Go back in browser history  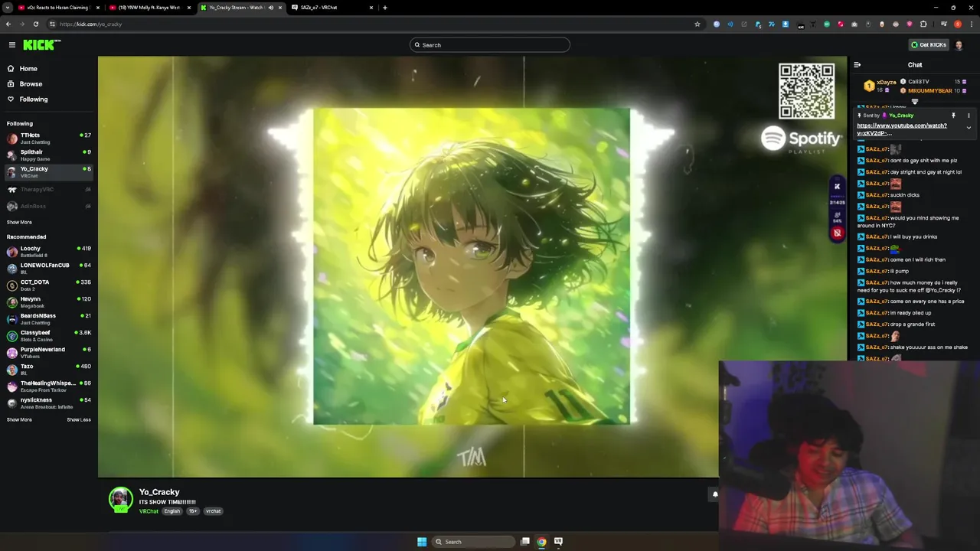[8, 24]
